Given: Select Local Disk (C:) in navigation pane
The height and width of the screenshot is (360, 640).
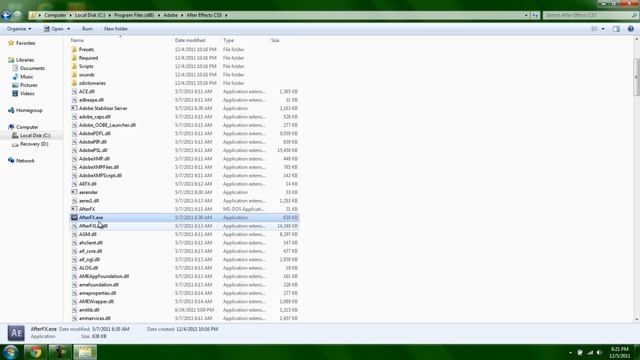Looking at the screenshot, I should [x=35, y=136].
